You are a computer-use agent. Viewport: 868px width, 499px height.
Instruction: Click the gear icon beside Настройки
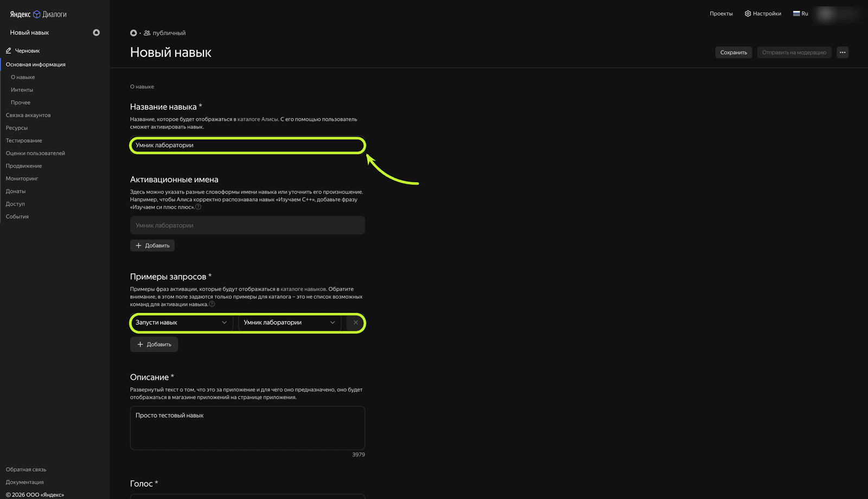coord(748,14)
